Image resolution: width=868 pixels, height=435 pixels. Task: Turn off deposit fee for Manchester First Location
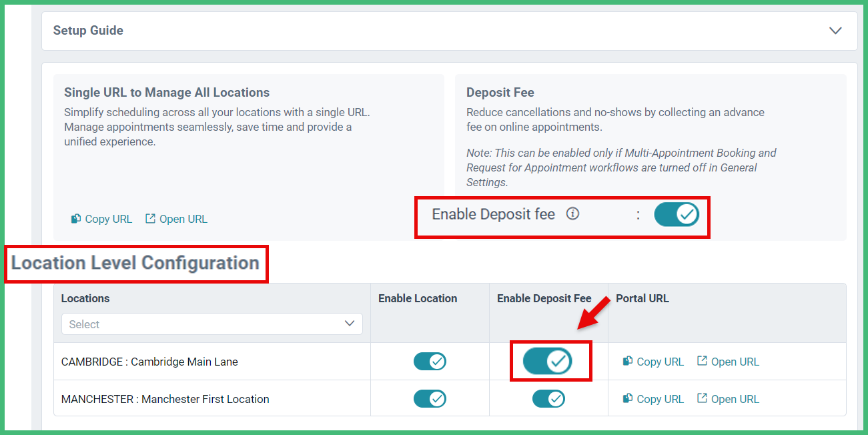[x=548, y=399]
